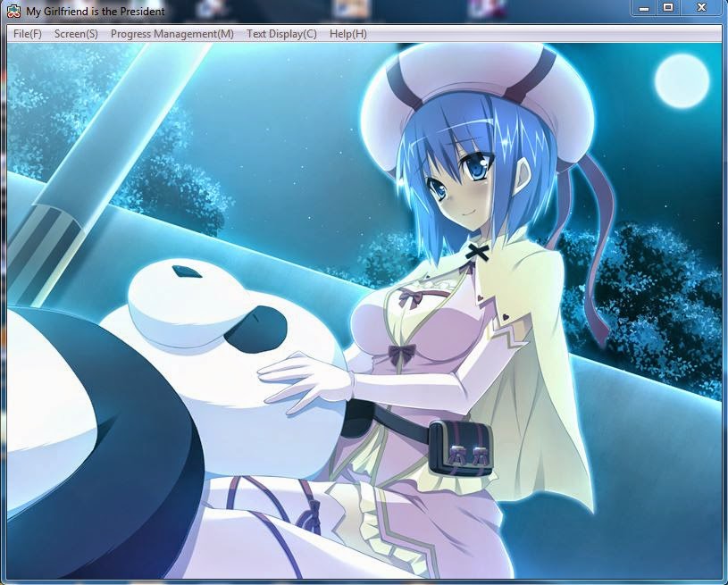
Task: Open the Progress Management(M) menu
Action: pos(172,34)
